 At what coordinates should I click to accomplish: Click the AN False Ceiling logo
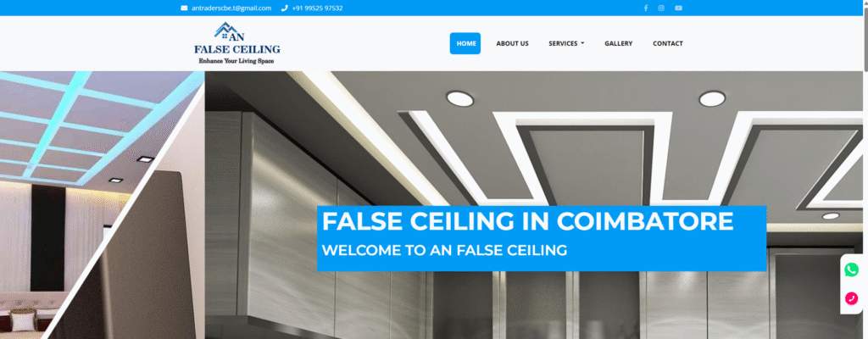(x=237, y=43)
